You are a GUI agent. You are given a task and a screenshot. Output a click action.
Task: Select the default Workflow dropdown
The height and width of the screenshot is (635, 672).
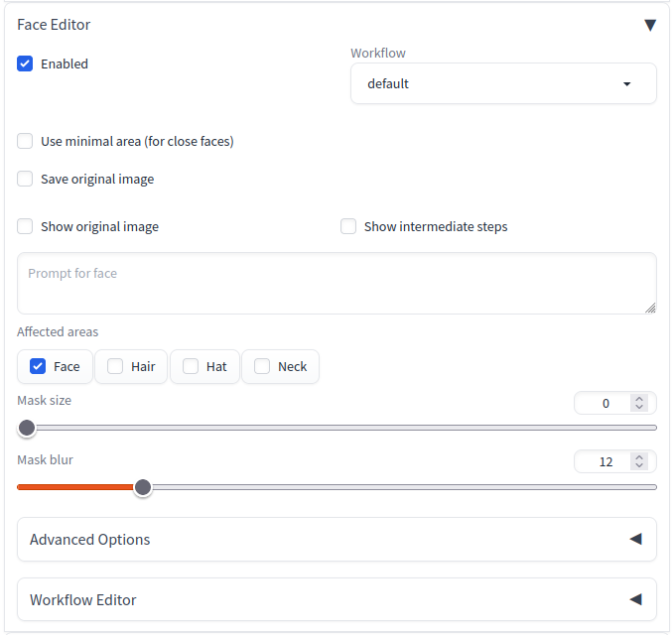[503, 83]
